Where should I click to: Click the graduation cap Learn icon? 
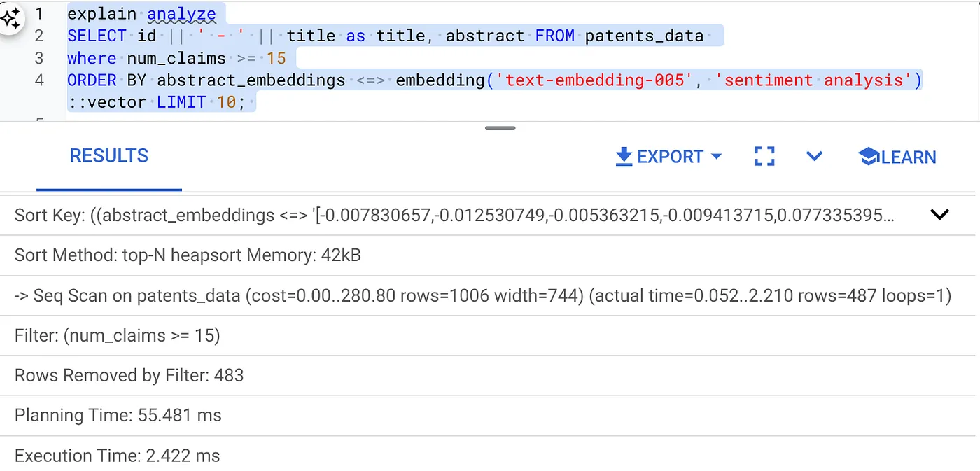(869, 157)
